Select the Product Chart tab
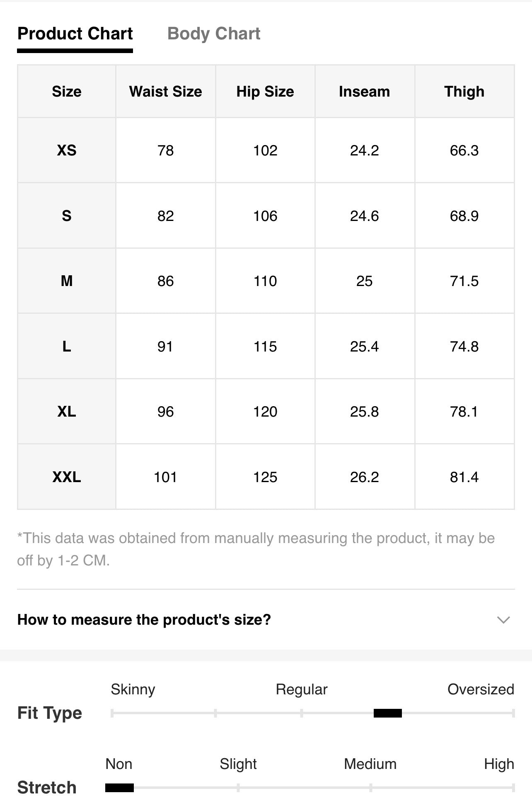The width and height of the screenshot is (532, 810). click(75, 34)
